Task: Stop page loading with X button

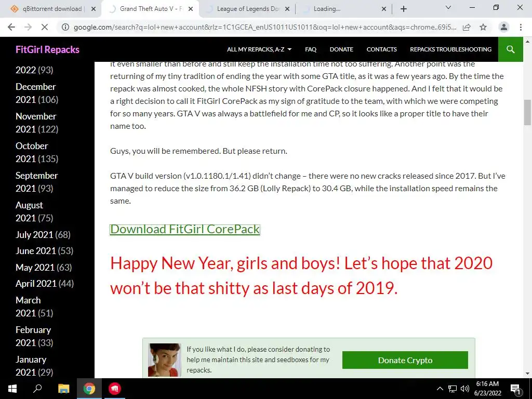Action: tap(45, 27)
